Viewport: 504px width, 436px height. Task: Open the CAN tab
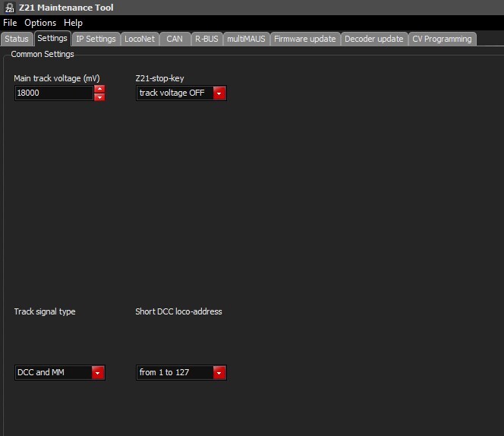pyautogui.click(x=175, y=39)
